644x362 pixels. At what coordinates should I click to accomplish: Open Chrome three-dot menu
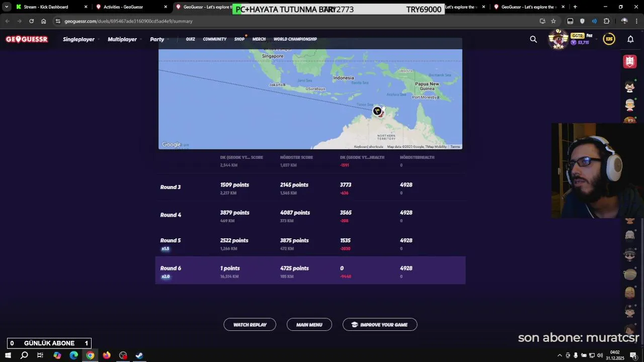pos(636,21)
